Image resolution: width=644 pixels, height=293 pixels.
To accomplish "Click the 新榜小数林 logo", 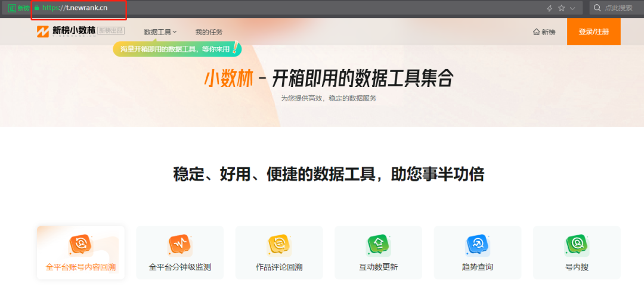I will (66, 31).
